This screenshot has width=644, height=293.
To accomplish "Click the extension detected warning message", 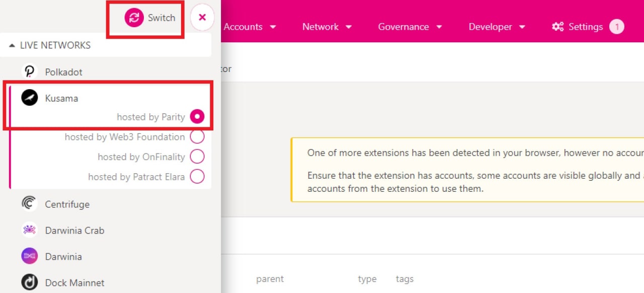I will coord(467,170).
